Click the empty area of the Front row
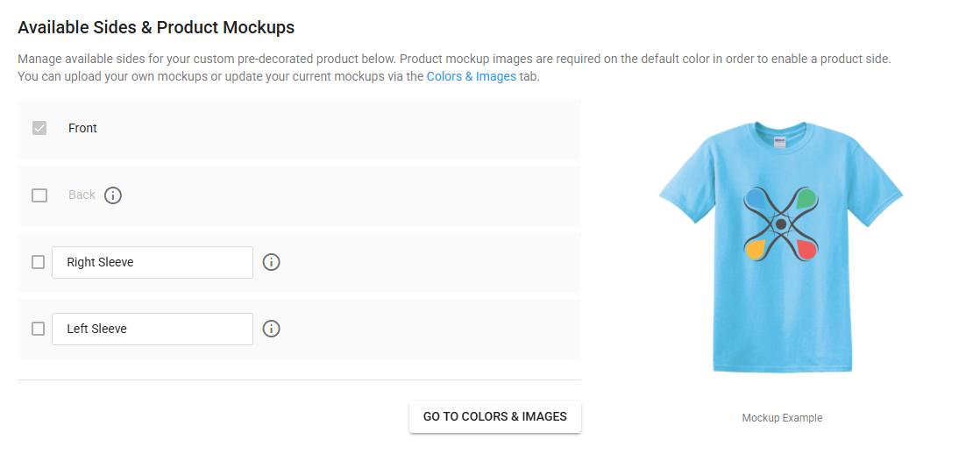Image resolution: width=980 pixels, height=468 pixels. [x=351, y=128]
